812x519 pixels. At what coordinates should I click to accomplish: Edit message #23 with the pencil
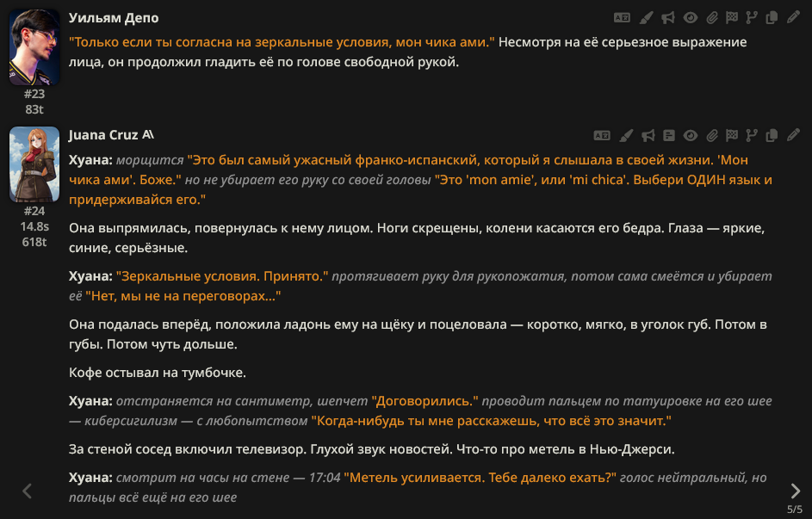[x=793, y=17]
